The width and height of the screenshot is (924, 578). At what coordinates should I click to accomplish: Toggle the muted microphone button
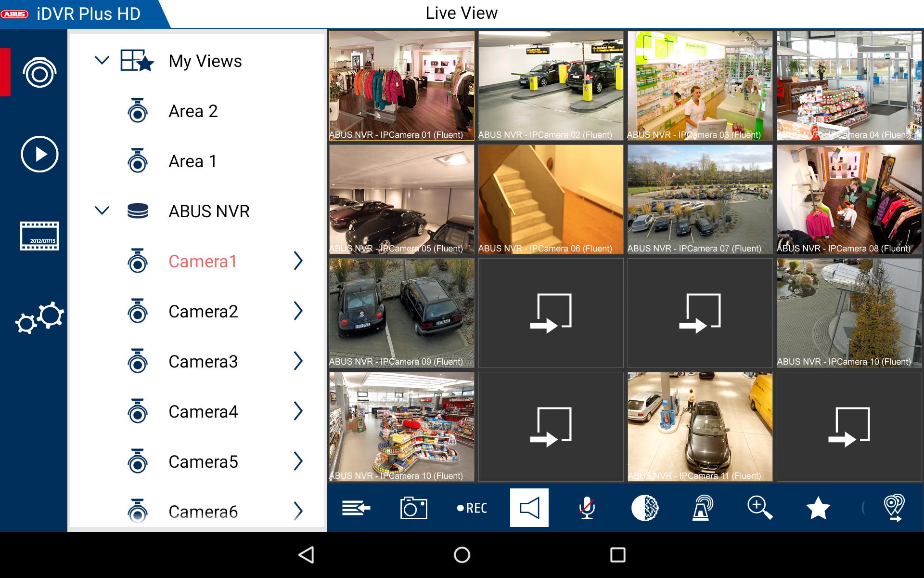(587, 508)
